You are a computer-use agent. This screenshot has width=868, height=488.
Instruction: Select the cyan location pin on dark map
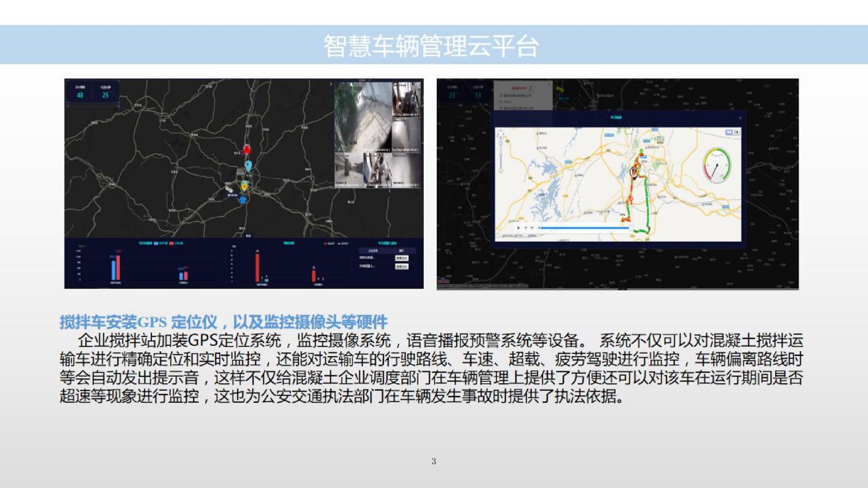248,165
